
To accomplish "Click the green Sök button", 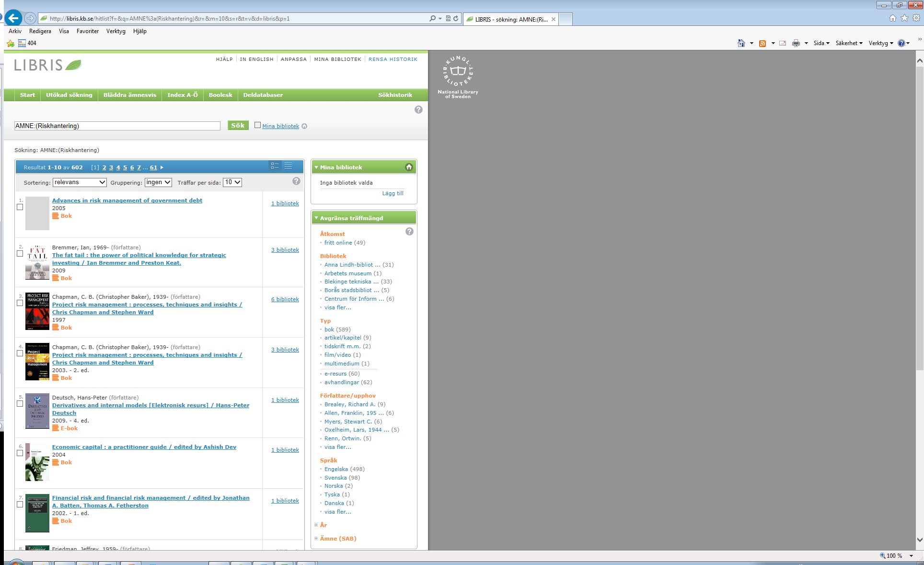I will pos(238,126).
